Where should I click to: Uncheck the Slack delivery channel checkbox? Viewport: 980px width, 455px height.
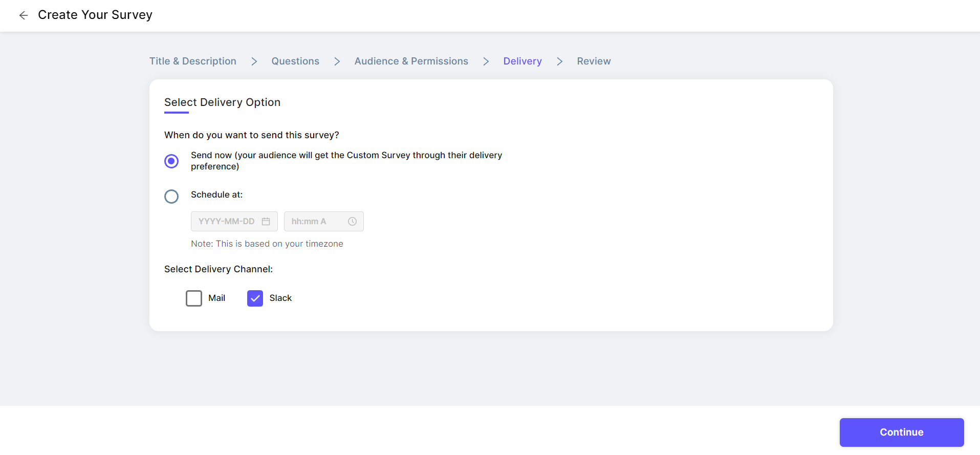(x=255, y=298)
